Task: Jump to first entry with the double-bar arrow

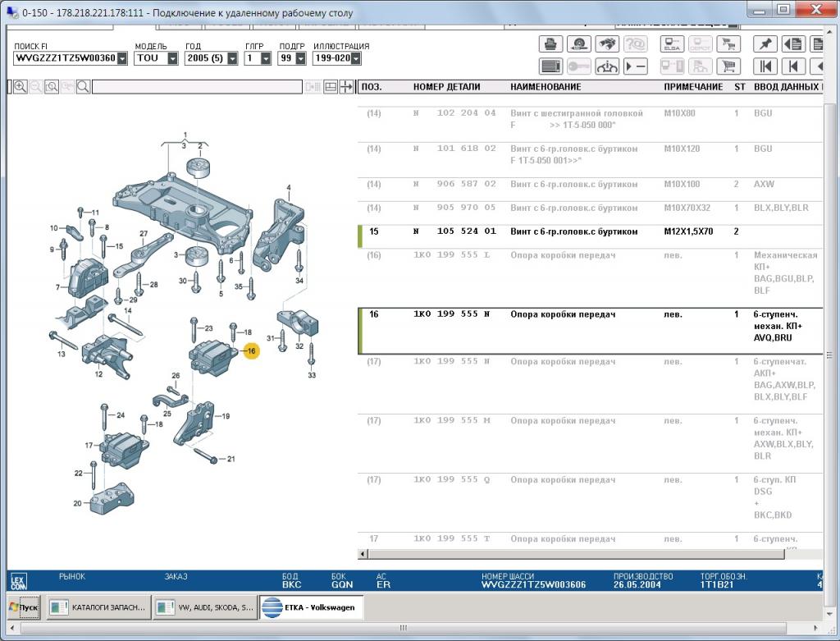Action: click(x=765, y=66)
